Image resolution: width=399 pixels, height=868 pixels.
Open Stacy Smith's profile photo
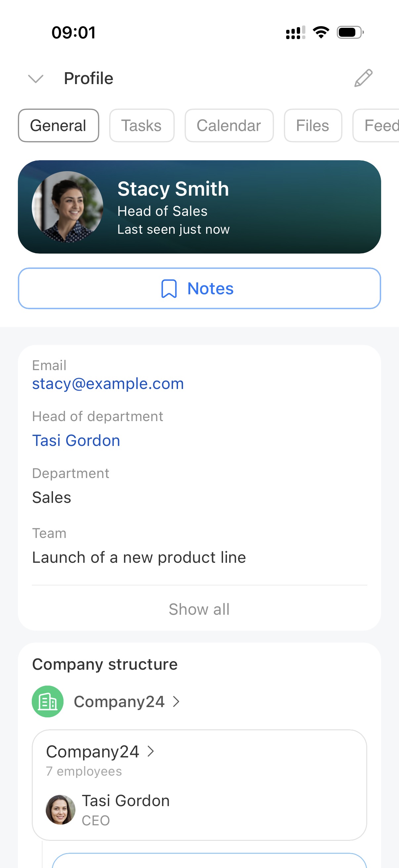(67, 207)
